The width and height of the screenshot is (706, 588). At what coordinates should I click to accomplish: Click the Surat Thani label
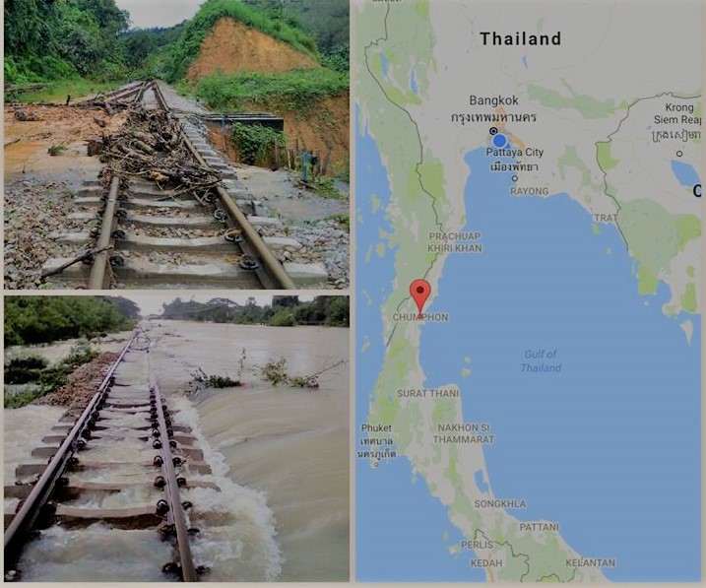(x=427, y=393)
